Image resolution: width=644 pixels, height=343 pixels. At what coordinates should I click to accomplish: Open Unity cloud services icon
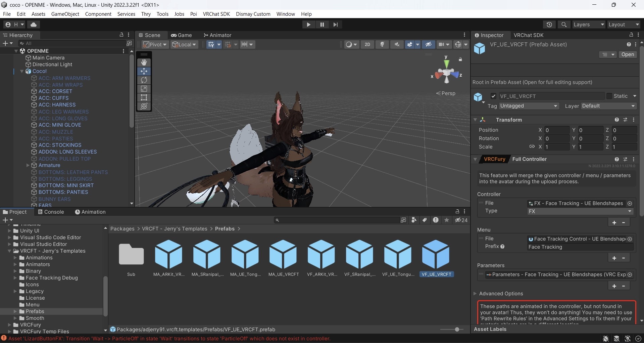[x=34, y=25]
